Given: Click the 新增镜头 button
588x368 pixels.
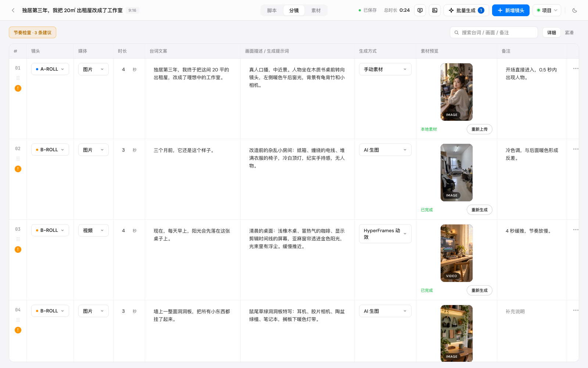Looking at the screenshot, I should (x=511, y=10).
